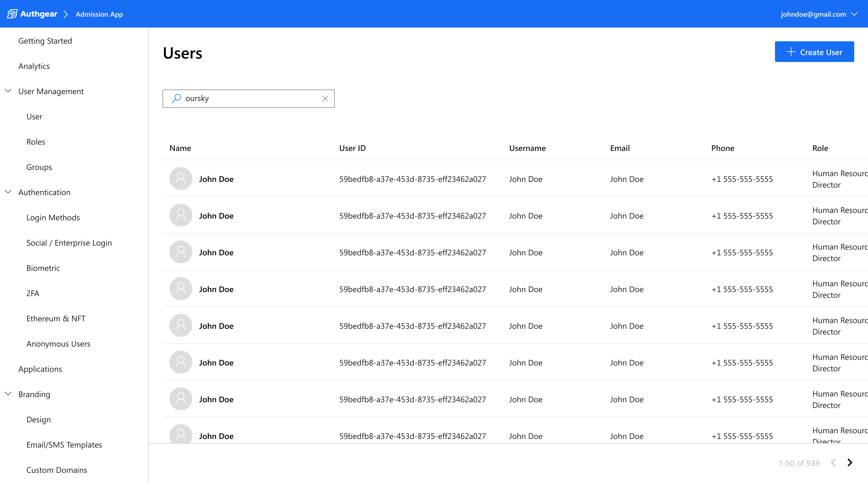Select Roles in sidebar

click(x=36, y=142)
